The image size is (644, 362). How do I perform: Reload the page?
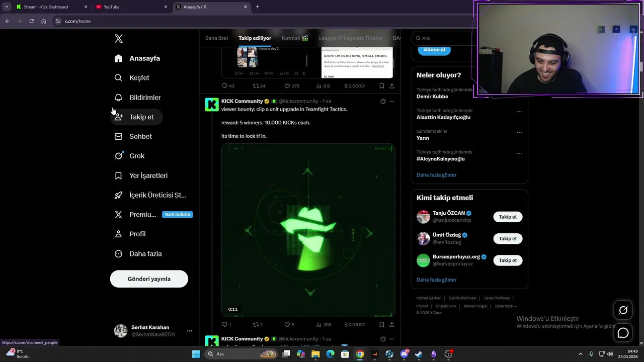click(31, 21)
